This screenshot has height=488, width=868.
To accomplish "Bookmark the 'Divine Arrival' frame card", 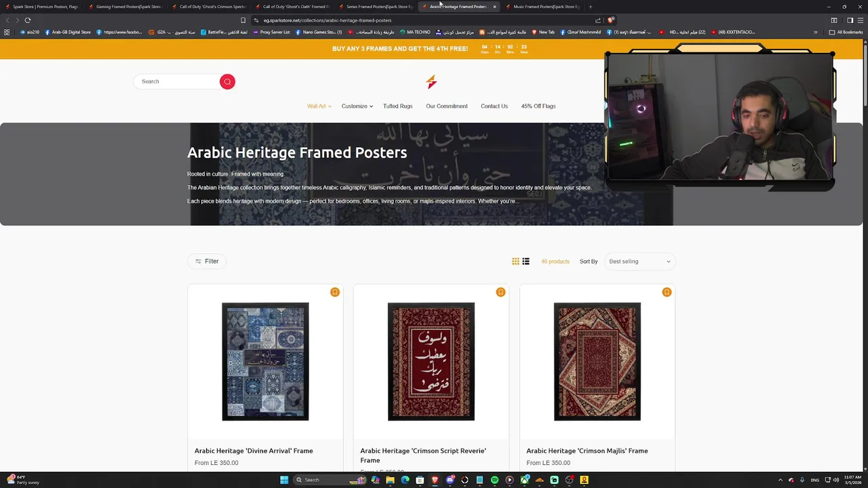I will click(x=335, y=292).
